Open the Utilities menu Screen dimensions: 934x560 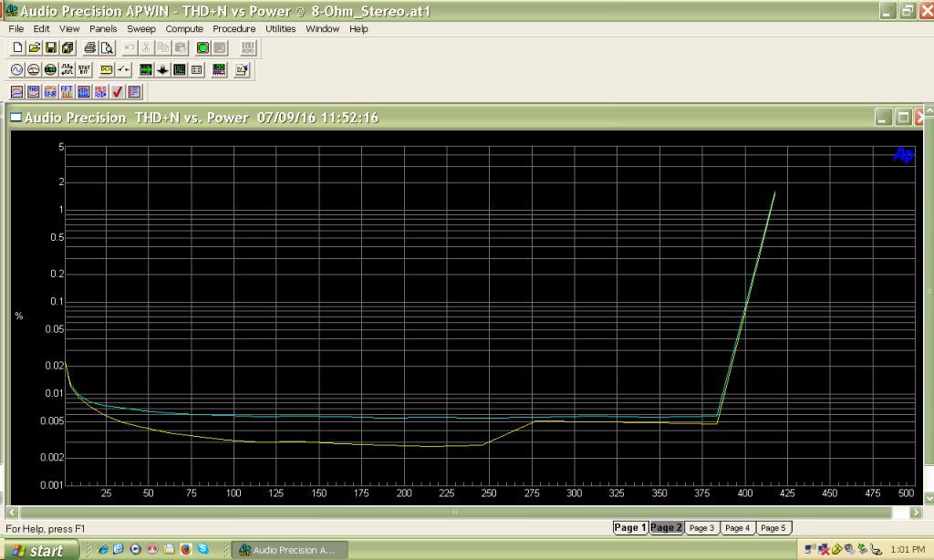point(281,28)
